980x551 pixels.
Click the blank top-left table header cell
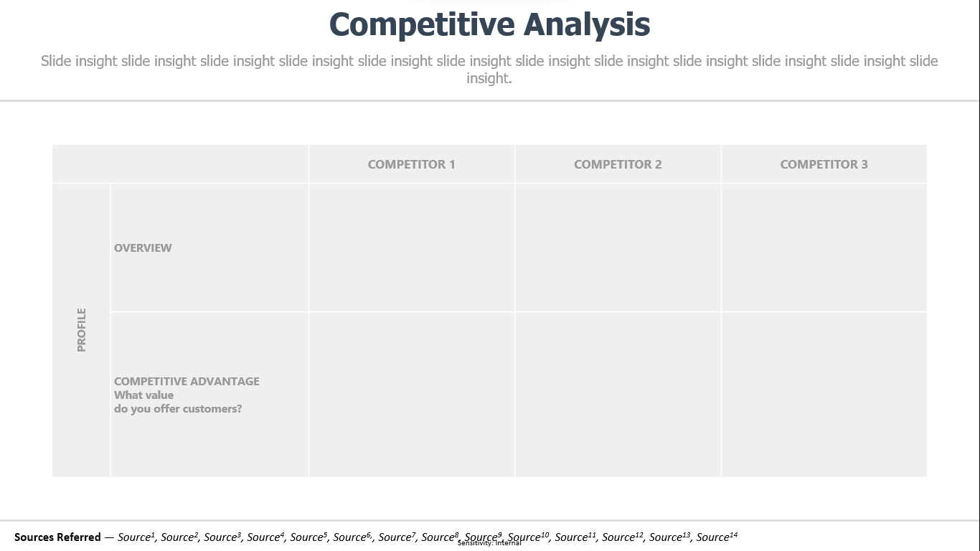tap(180, 164)
